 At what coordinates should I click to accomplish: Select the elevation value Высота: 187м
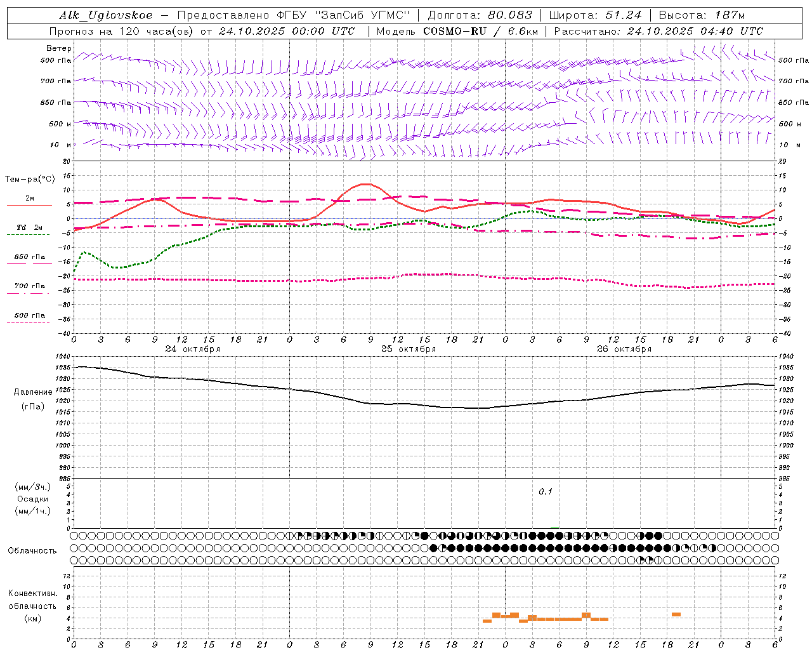pos(702,16)
